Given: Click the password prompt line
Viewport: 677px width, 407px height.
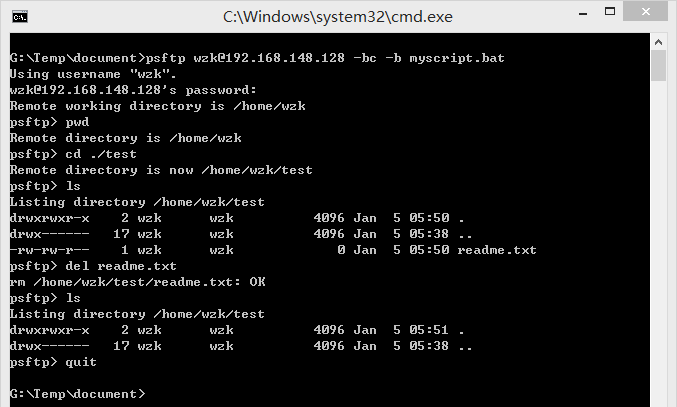Looking at the screenshot, I should pos(133,90).
